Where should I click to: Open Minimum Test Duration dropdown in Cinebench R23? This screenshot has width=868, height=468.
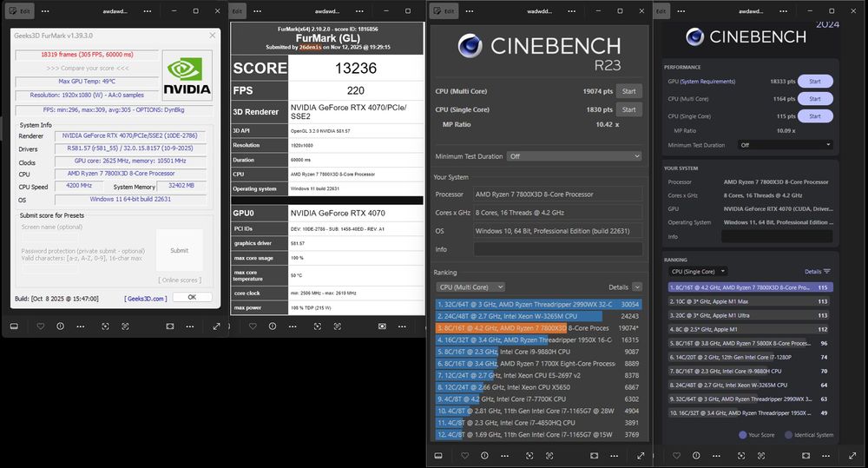pyautogui.click(x=574, y=156)
